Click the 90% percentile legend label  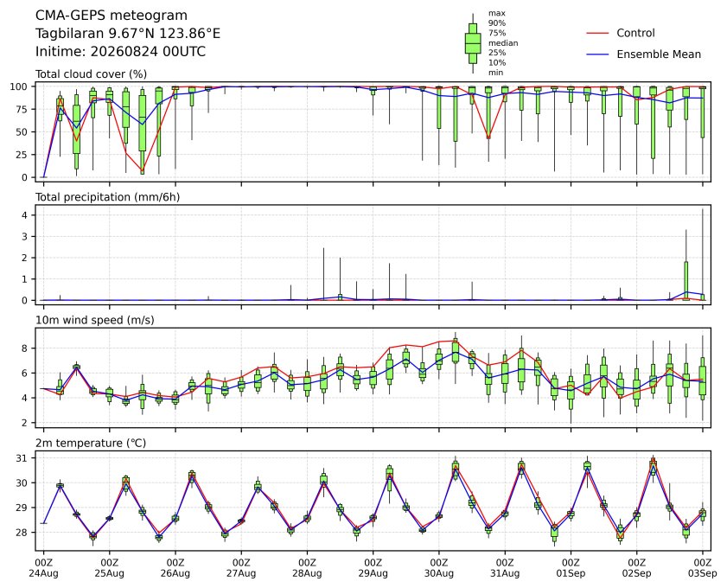point(496,23)
